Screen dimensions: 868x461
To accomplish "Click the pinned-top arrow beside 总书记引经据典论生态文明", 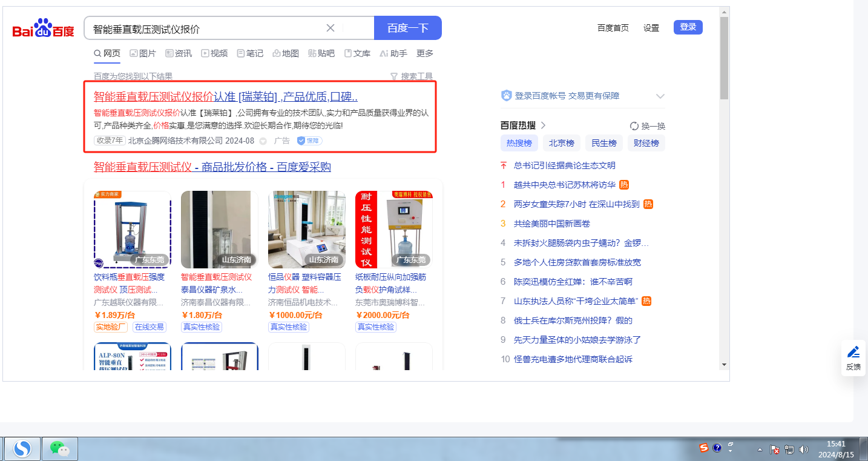I will (x=503, y=165).
